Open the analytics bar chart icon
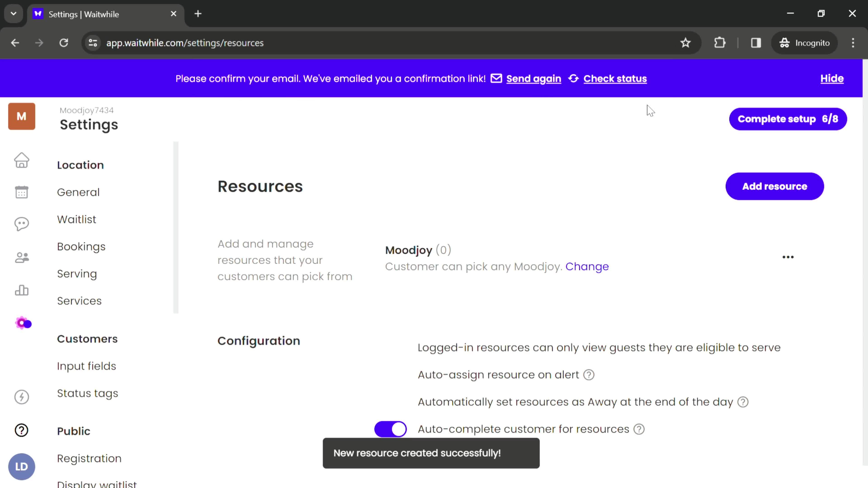The image size is (868, 488). pos(21,290)
